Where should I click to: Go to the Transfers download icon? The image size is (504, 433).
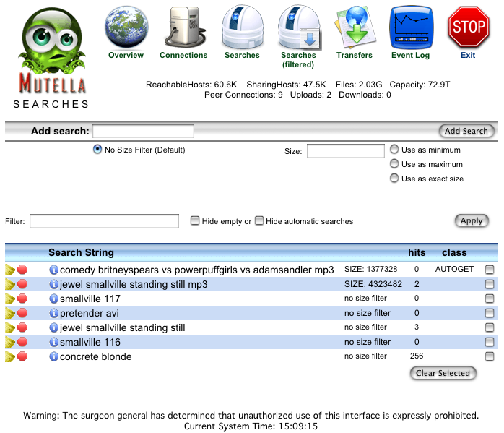pos(354,26)
